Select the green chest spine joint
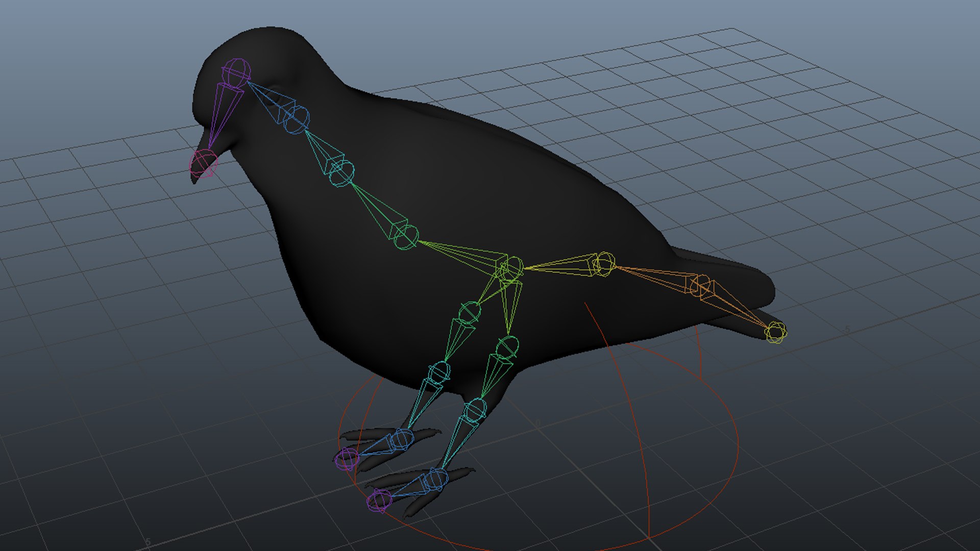Screen dimensions: 980x551 coord(406,237)
